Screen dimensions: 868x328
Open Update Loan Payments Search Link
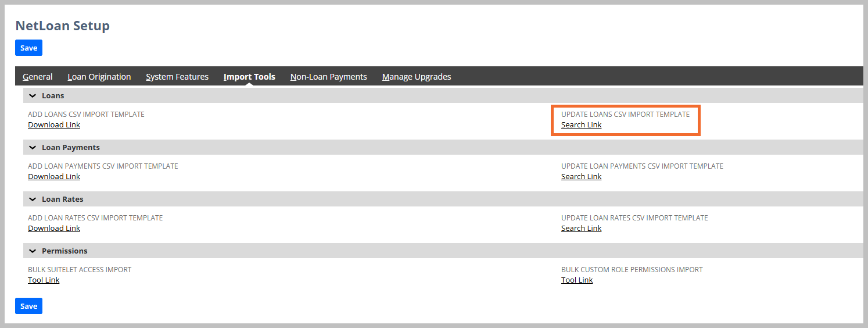click(582, 176)
